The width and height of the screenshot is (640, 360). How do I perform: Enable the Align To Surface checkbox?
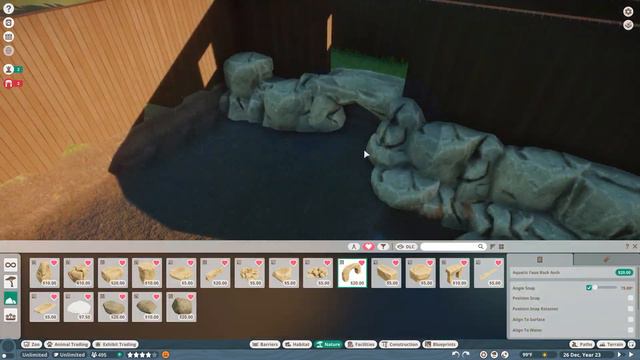click(631, 320)
